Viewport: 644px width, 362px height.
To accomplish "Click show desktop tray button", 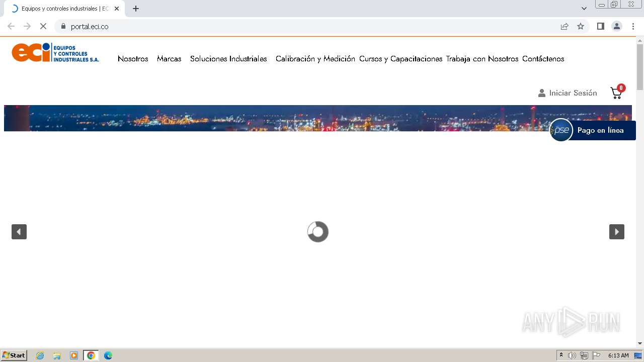I will point(638,355).
